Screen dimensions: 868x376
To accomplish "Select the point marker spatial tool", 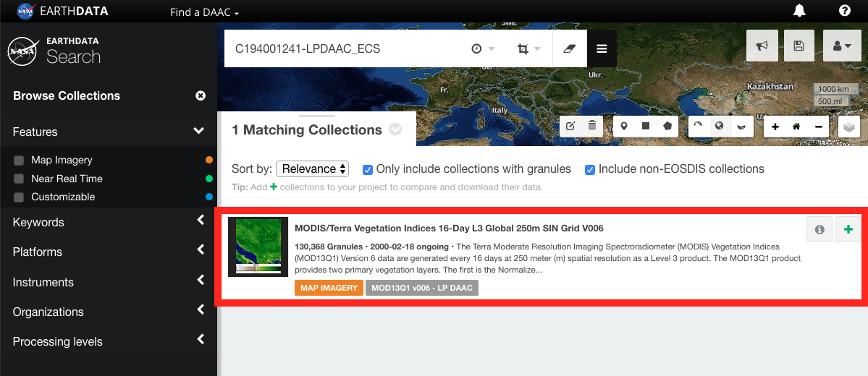I will 624,126.
